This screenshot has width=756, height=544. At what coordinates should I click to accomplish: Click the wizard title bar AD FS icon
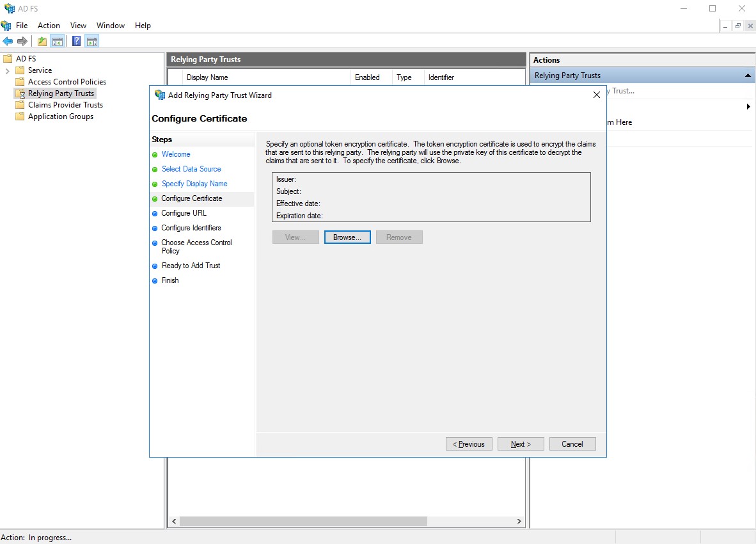(x=159, y=95)
